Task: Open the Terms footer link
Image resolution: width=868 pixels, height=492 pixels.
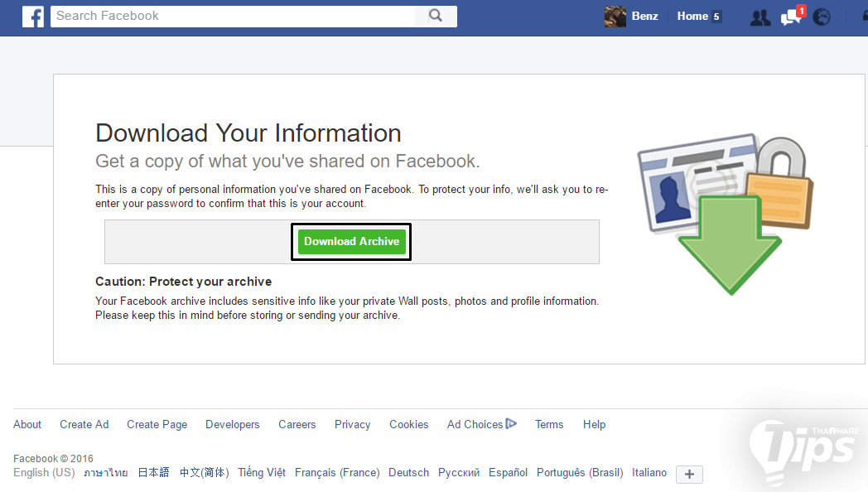Action: pos(549,424)
